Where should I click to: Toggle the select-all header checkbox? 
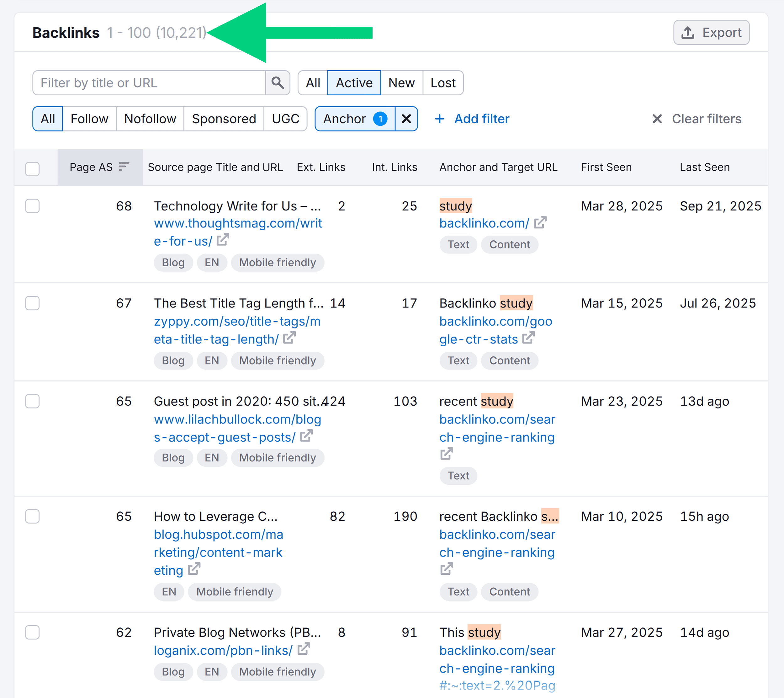(x=32, y=169)
